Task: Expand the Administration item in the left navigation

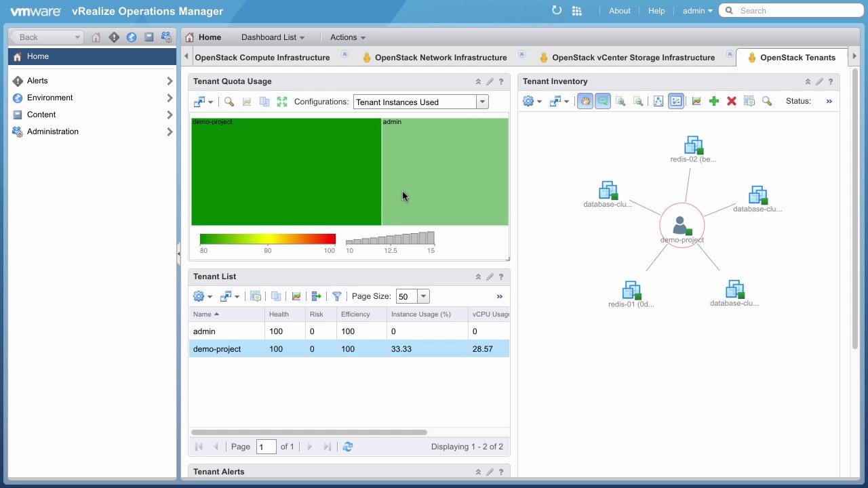Action: pyautogui.click(x=170, y=131)
